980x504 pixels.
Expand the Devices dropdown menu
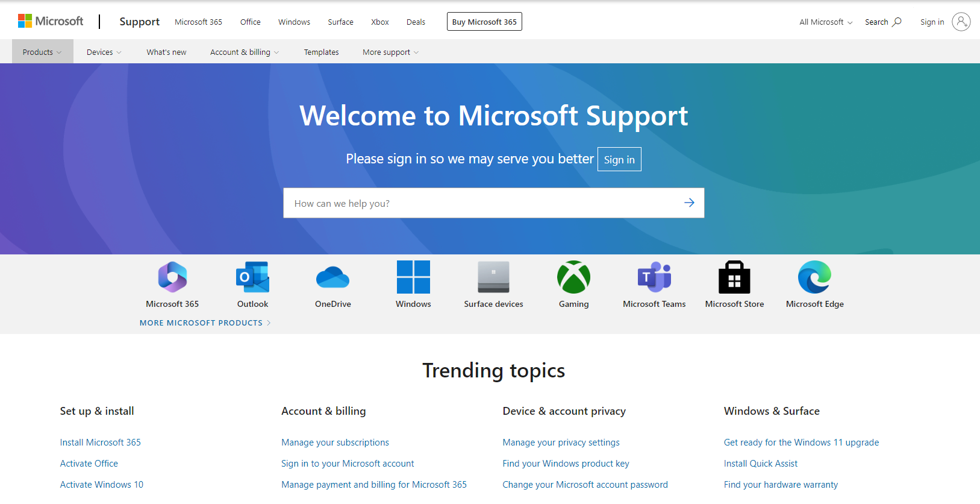click(104, 52)
